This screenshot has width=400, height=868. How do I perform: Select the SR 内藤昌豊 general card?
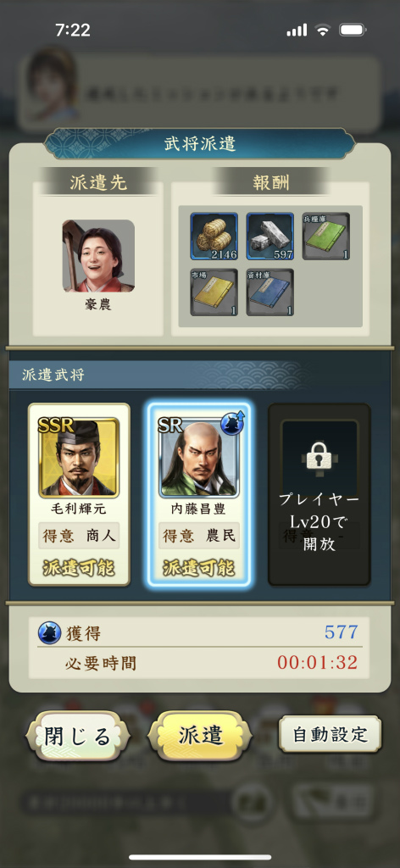pos(199,494)
